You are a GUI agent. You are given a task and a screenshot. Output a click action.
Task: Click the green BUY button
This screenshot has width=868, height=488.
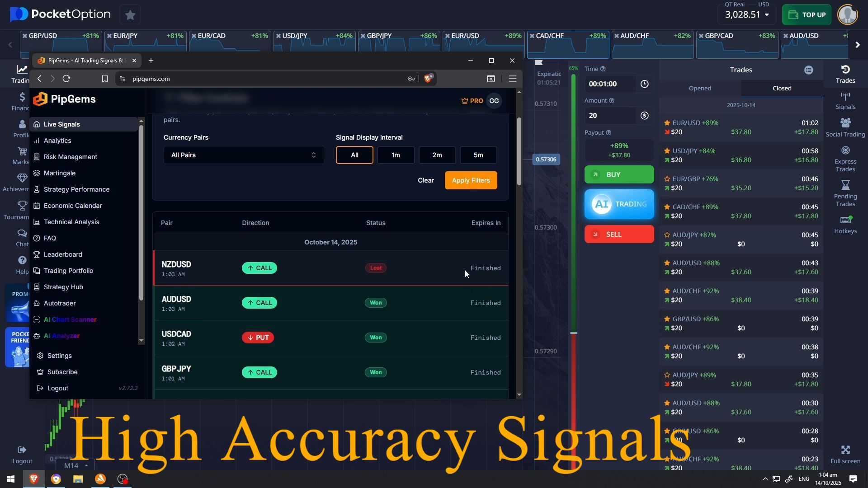click(x=618, y=174)
